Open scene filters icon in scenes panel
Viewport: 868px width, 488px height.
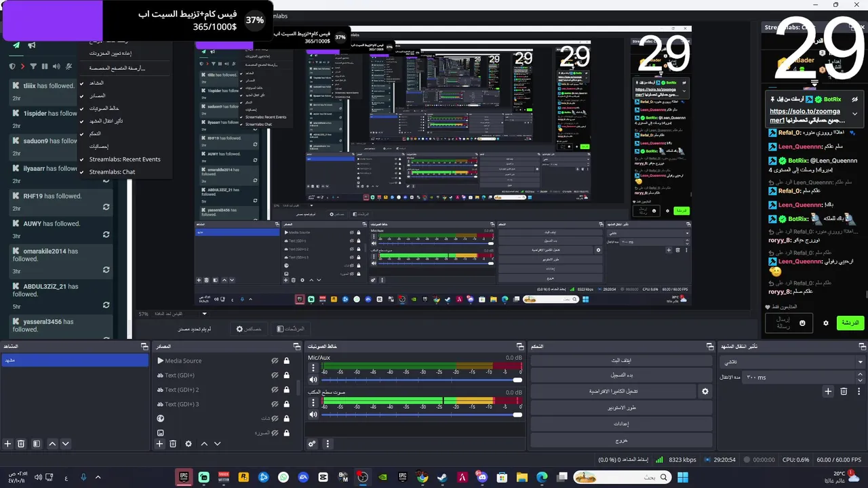(x=37, y=444)
